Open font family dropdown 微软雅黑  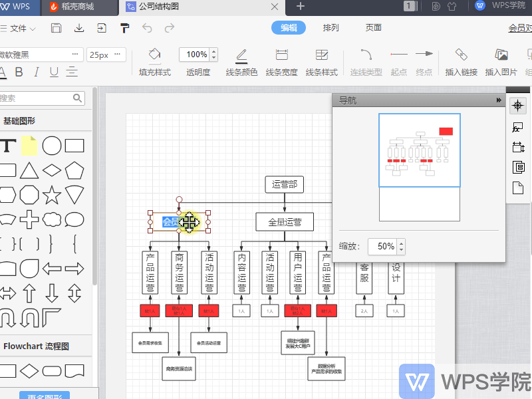click(41, 55)
